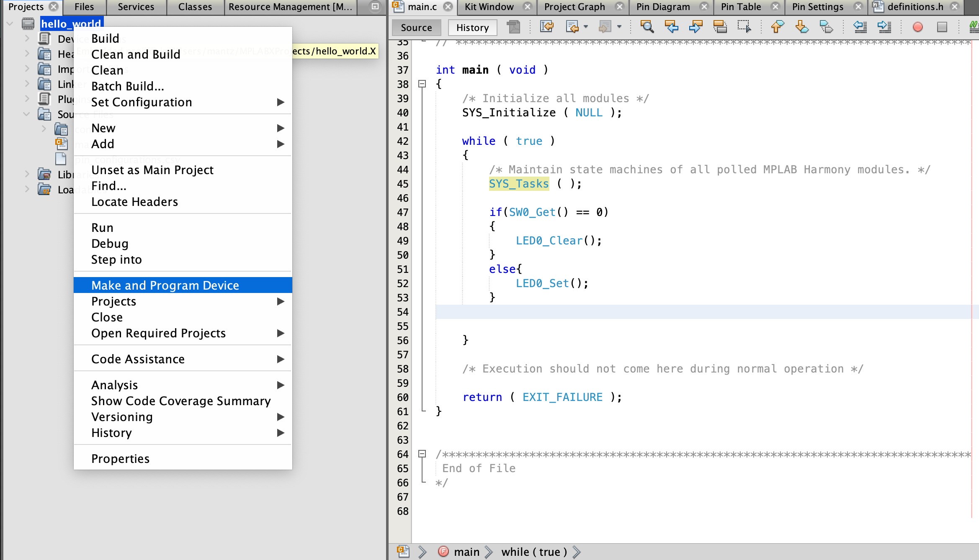This screenshot has width=979, height=560.
Task: Click Shift Line Left icon
Action: tap(860, 27)
